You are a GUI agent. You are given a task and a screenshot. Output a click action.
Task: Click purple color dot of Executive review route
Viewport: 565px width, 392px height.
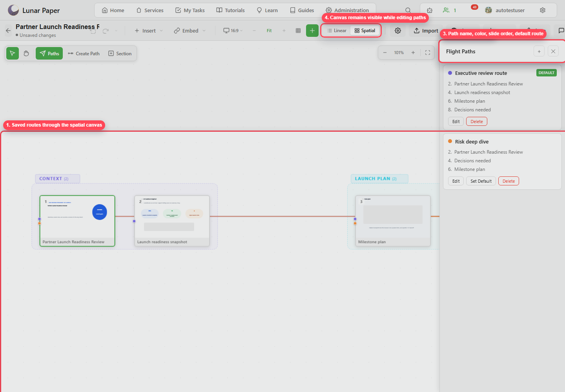tap(450, 73)
